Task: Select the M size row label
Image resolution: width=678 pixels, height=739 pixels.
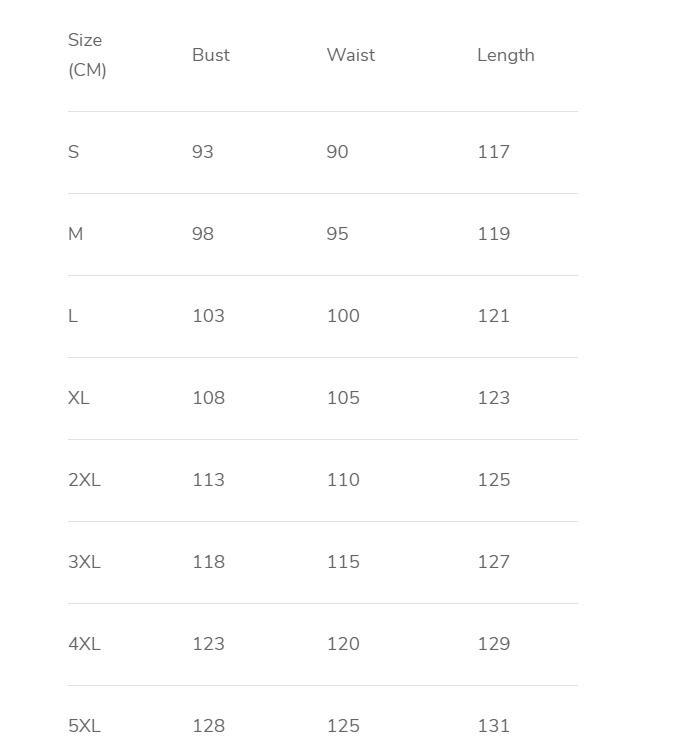Action: pyautogui.click(x=75, y=234)
